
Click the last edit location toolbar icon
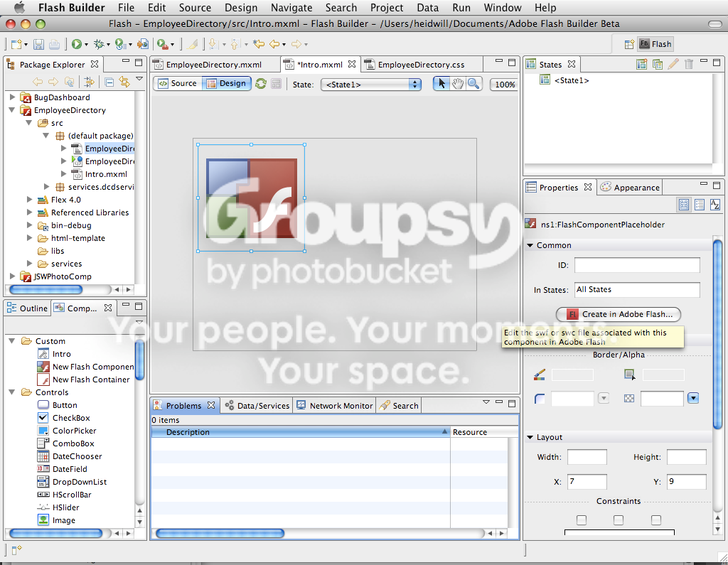click(x=259, y=44)
